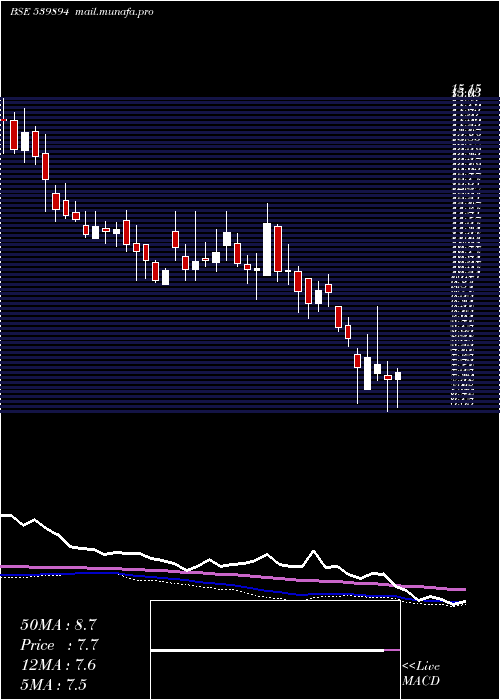
Task: Click the '<<Live MACD' label
Action: click(x=421, y=674)
